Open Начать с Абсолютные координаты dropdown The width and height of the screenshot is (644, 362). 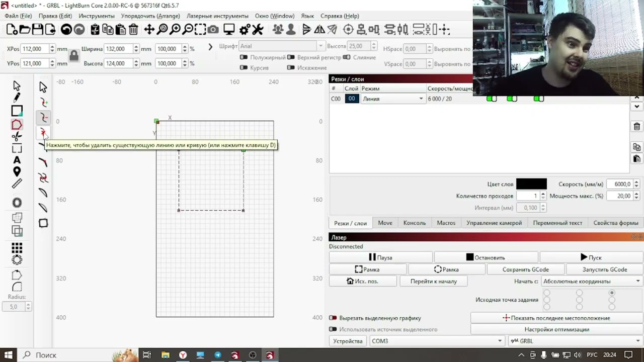[x=592, y=281]
